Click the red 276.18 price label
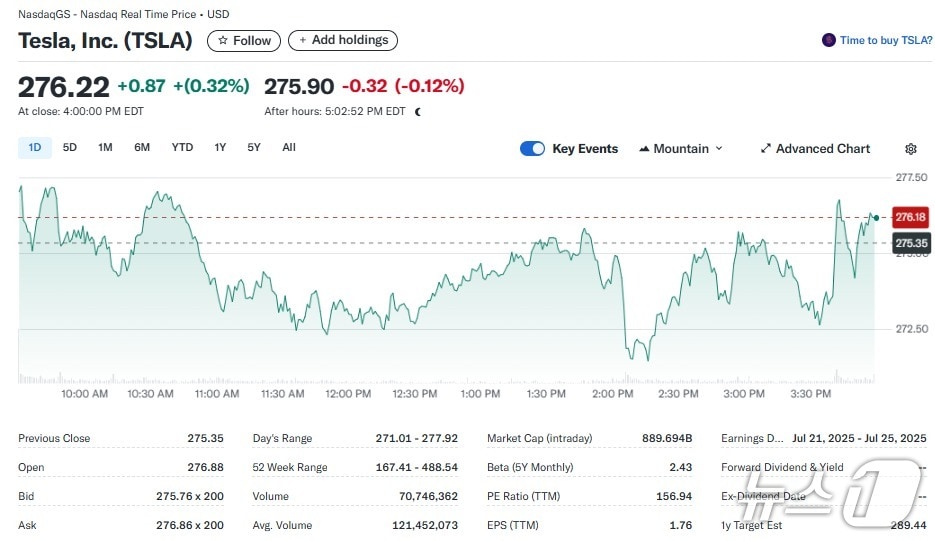Screen dimensions: 935x541 coord(910,217)
